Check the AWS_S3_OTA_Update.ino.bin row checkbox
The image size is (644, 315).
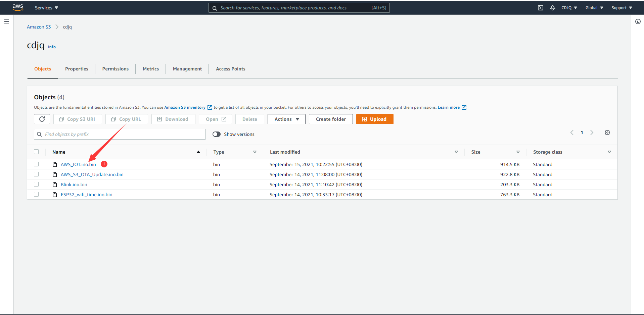tap(36, 174)
